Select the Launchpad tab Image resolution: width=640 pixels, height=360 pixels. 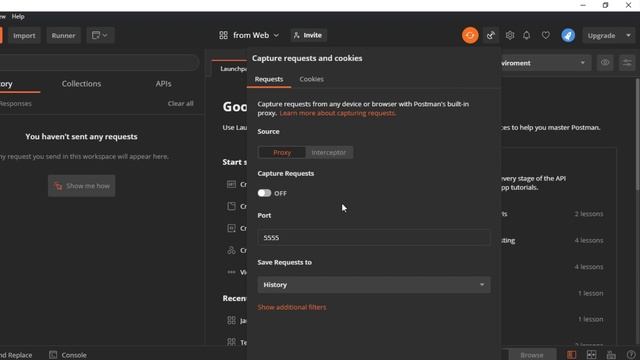coord(233,69)
